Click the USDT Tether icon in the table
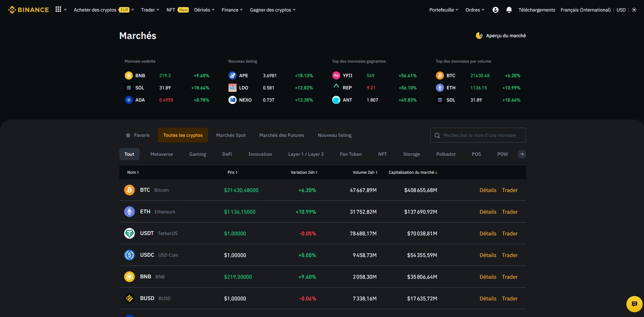This screenshot has height=317, width=644. 129,233
